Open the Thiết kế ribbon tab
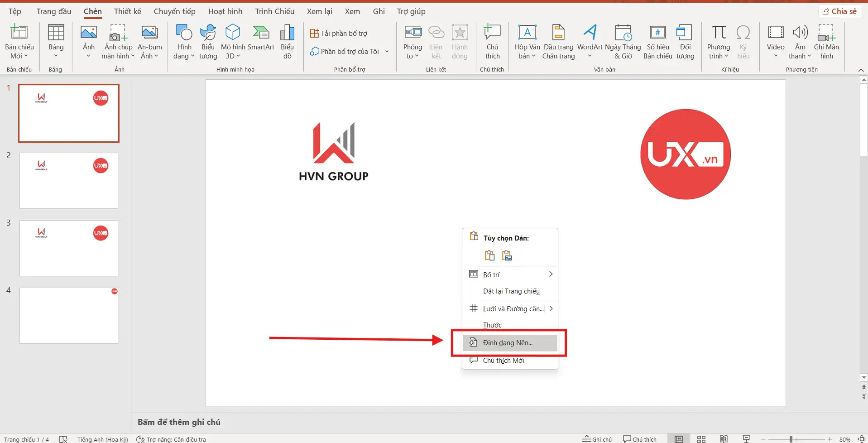This screenshot has height=443, width=868. [127, 11]
